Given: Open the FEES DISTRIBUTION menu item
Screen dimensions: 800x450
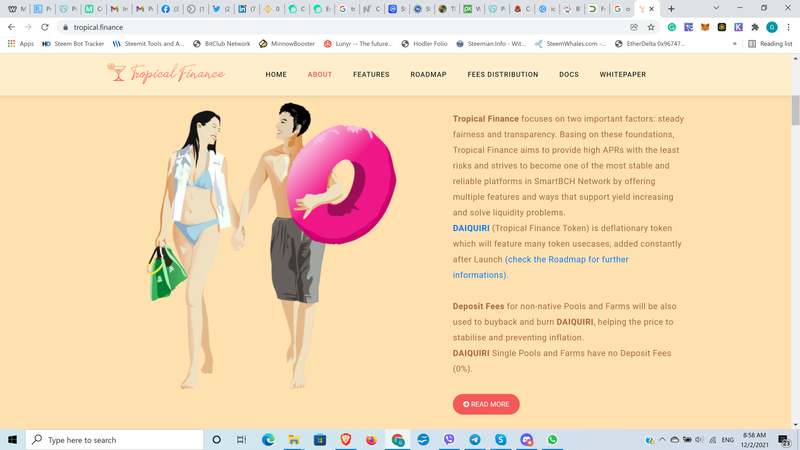Looking at the screenshot, I should pyautogui.click(x=503, y=74).
